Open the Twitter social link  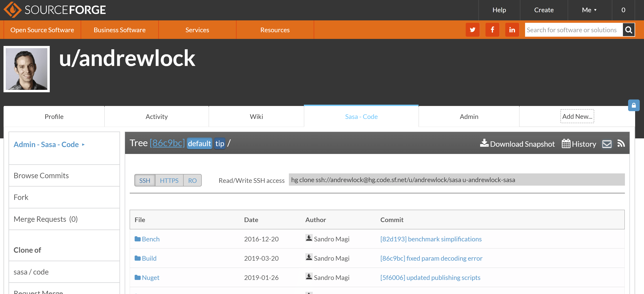(x=472, y=30)
